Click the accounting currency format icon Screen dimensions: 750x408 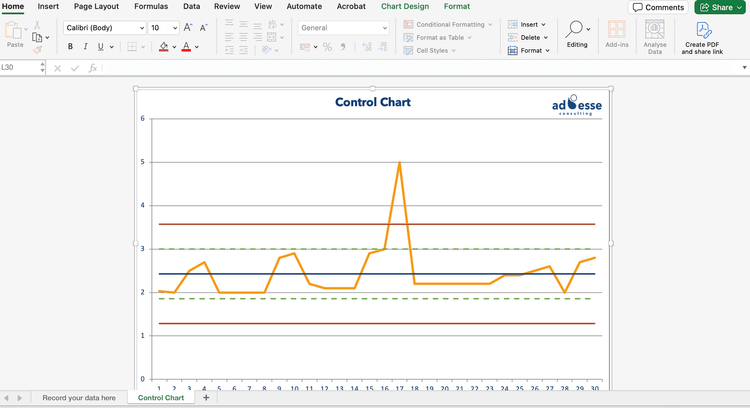(305, 47)
